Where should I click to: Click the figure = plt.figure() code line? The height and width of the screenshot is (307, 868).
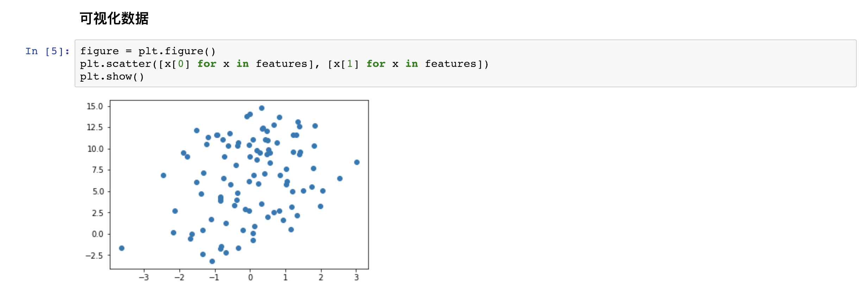147,51
